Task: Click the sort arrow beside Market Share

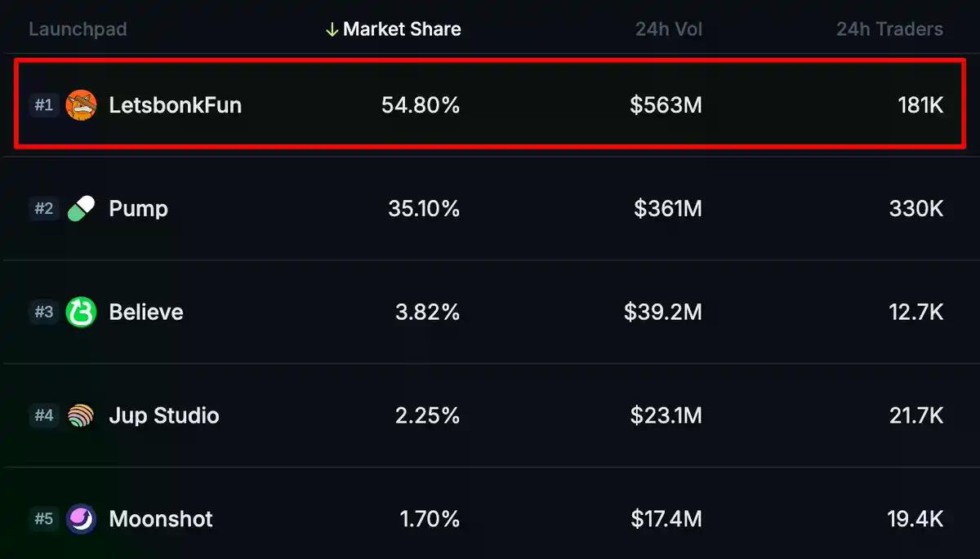Action: [332, 30]
